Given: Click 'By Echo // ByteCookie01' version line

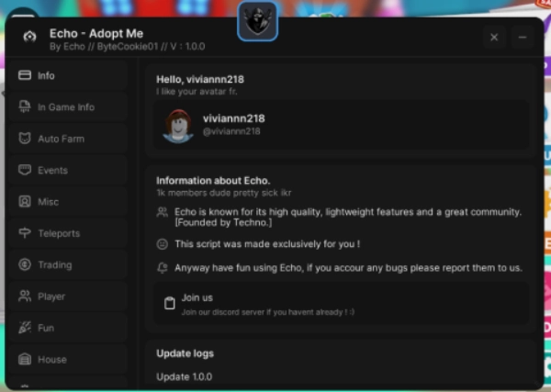Looking at the screenshot, I should click(128, 47).
